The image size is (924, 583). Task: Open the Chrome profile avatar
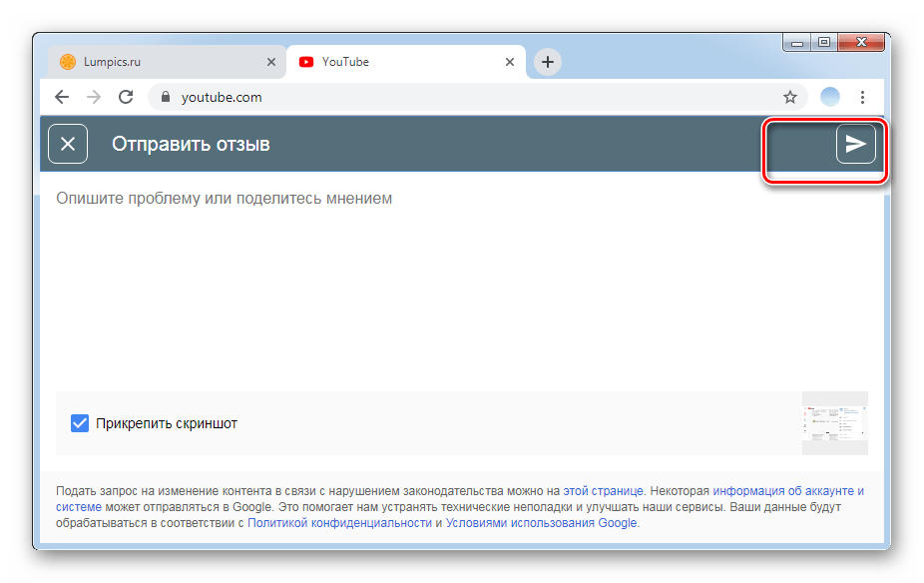point(830,97)
